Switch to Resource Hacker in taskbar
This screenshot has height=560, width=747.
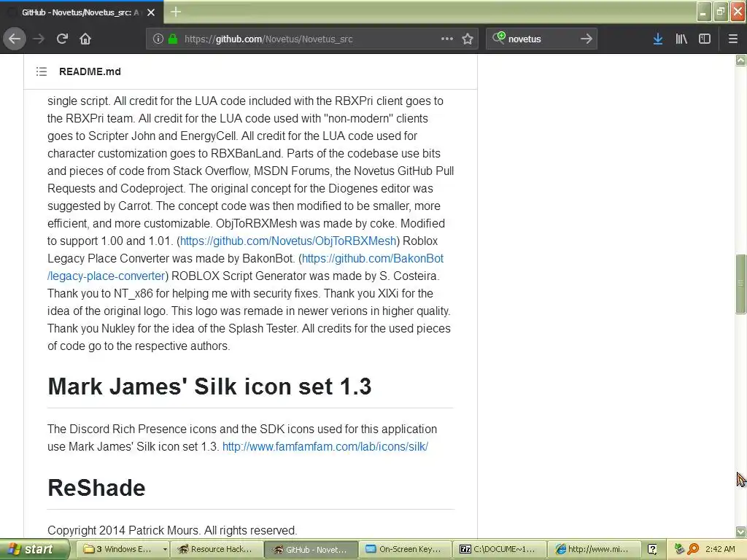tap(217, 549)
